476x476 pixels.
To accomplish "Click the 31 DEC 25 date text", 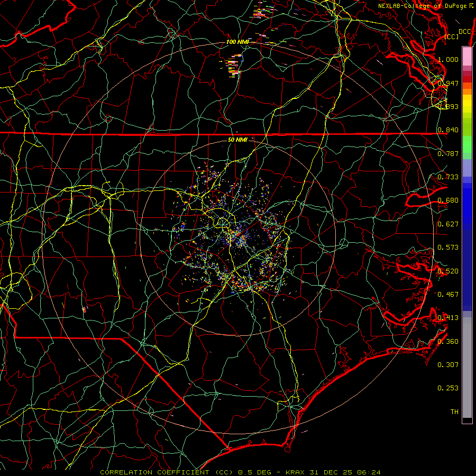I will [x=331, y=472].
